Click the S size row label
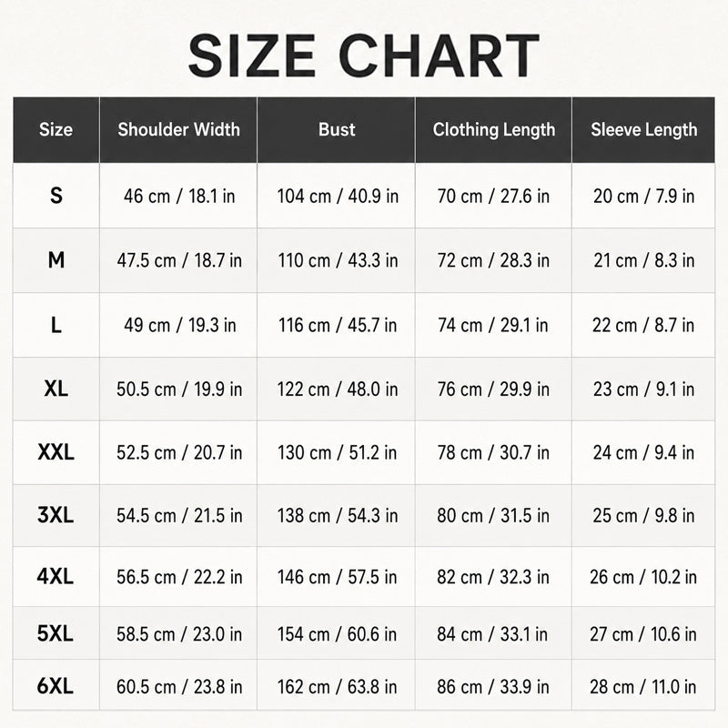The image size is (728, 728). click(56, 196)
